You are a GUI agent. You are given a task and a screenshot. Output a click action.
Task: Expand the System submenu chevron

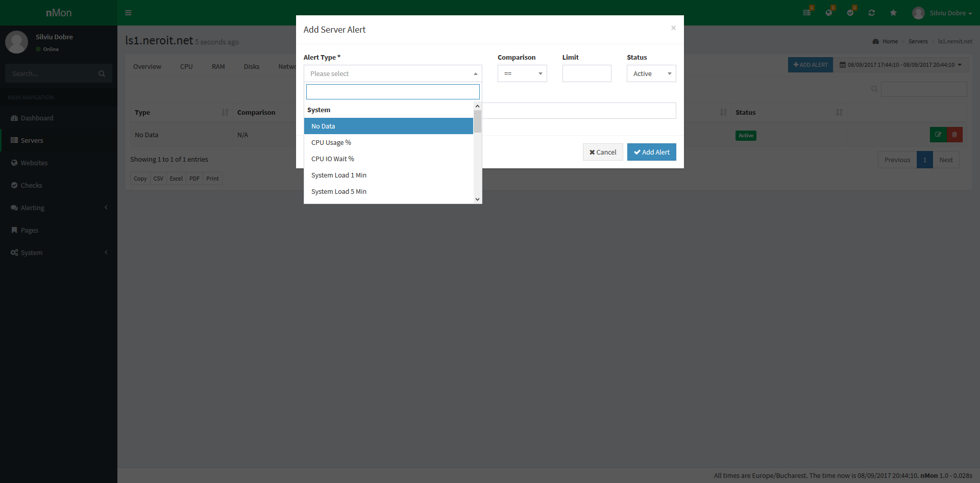click(x=106, y=252)
